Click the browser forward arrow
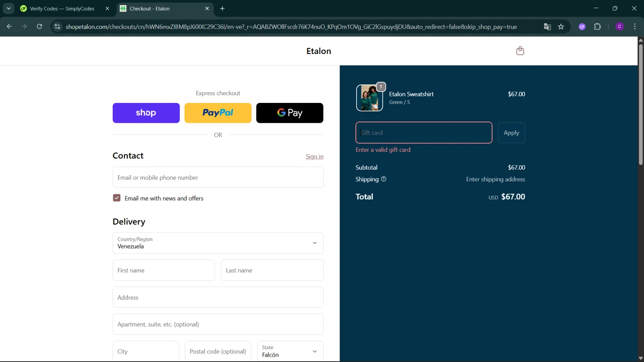This screenshot has width=644, height=362. click(x=24, y=27)
